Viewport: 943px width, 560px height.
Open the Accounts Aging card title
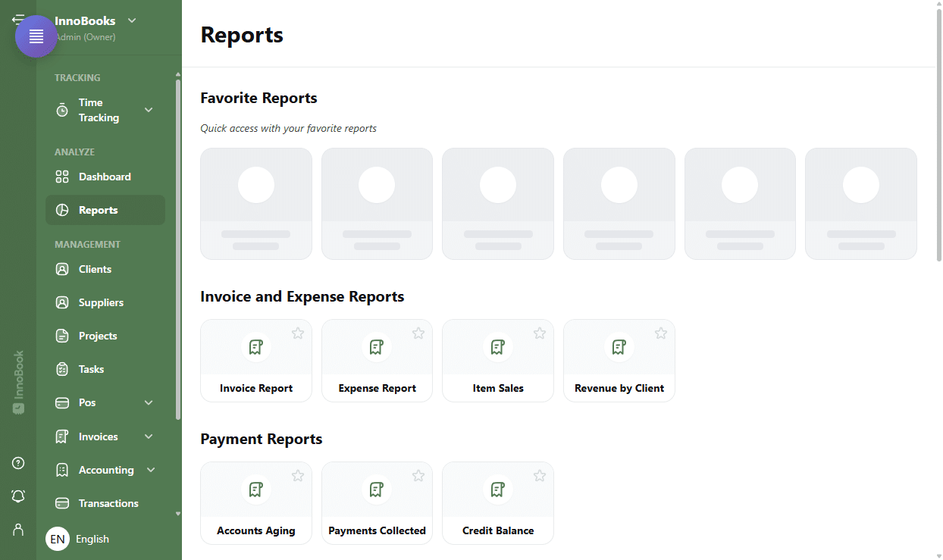coord(256,530)
